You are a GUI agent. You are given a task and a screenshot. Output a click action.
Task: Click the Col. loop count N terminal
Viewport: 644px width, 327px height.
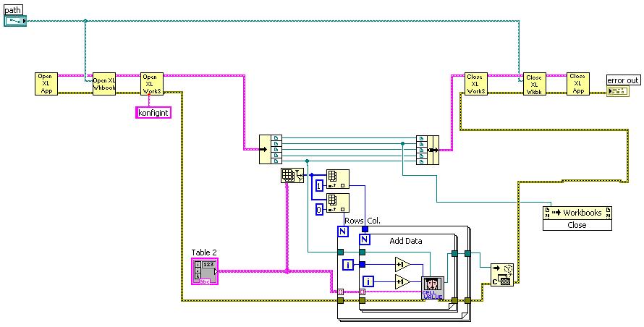[364, 239]
